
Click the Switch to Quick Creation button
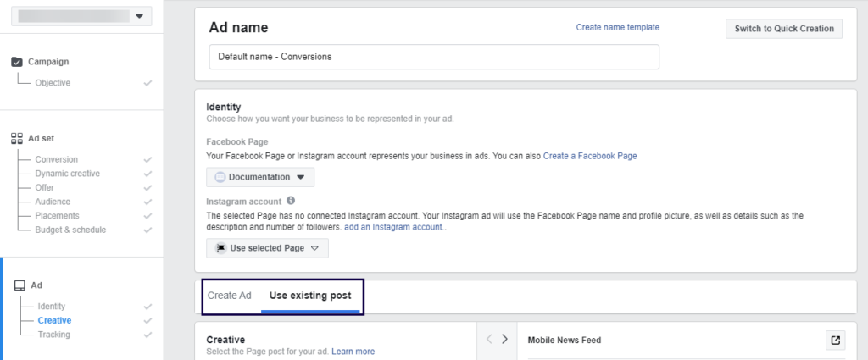click(x=784, y=29)
